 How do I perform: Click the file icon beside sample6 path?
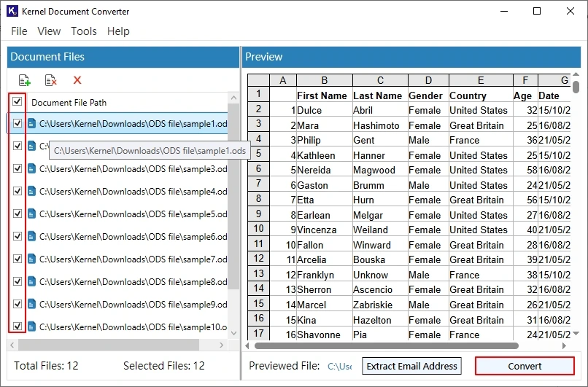pos(32,236)
